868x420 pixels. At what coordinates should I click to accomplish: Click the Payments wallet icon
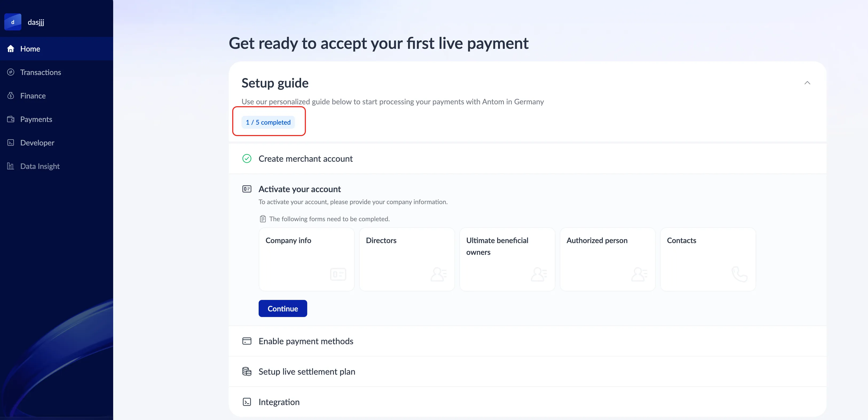coord(11,119)
